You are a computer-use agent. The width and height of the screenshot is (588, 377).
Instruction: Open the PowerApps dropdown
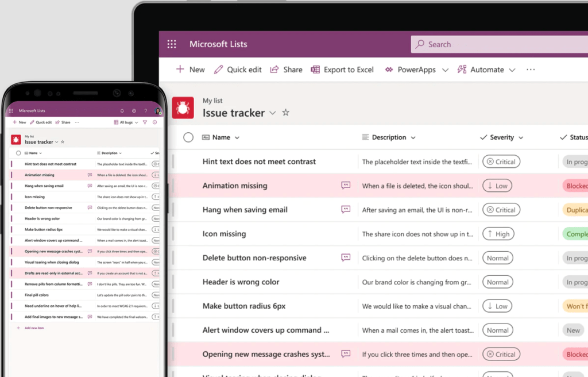(x=445, y=70)
